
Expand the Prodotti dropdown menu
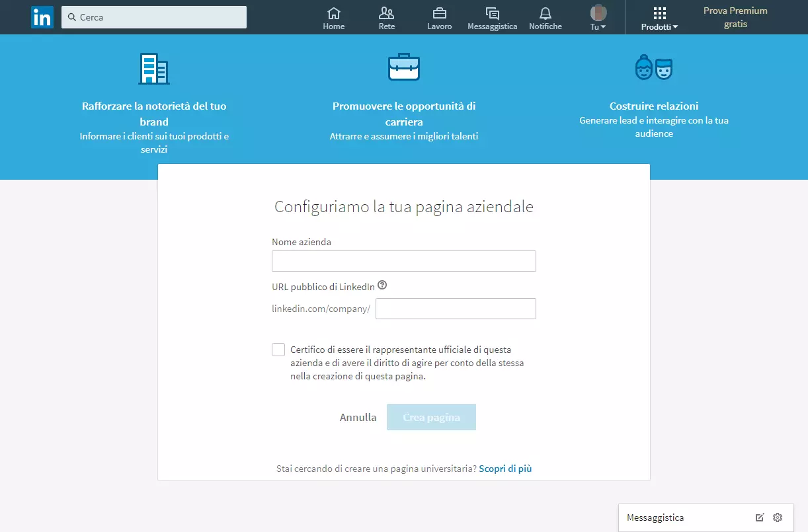659,27
